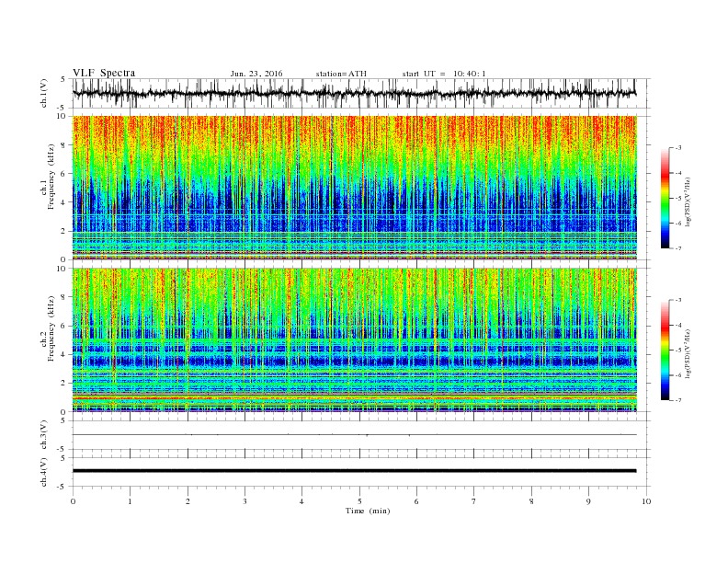Click time axis tick label "5"
This screenshot has width=728, height=563.
point(359,501)
